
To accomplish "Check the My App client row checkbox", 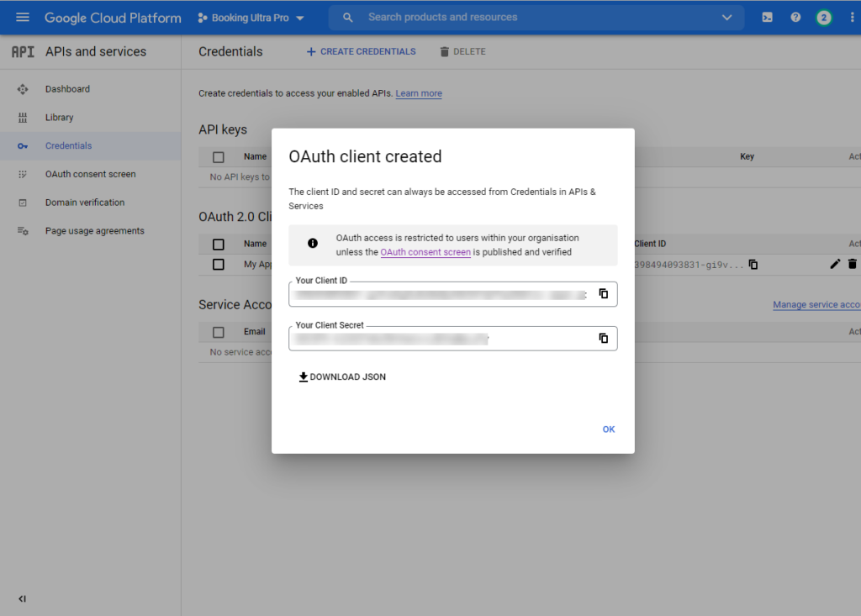I will click(219, 265).
